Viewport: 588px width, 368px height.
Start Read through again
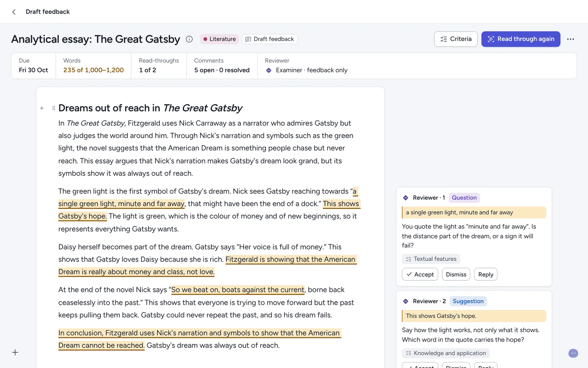(x=521, y=39)
